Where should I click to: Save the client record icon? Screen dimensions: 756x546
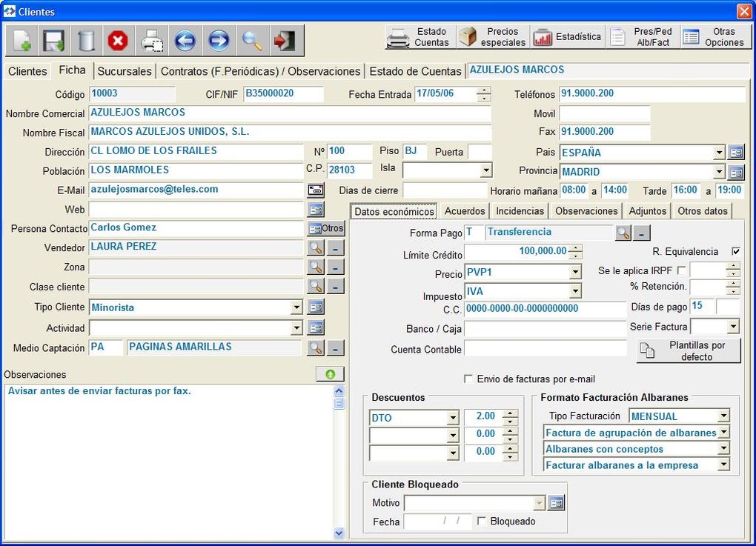click(54, 41)
